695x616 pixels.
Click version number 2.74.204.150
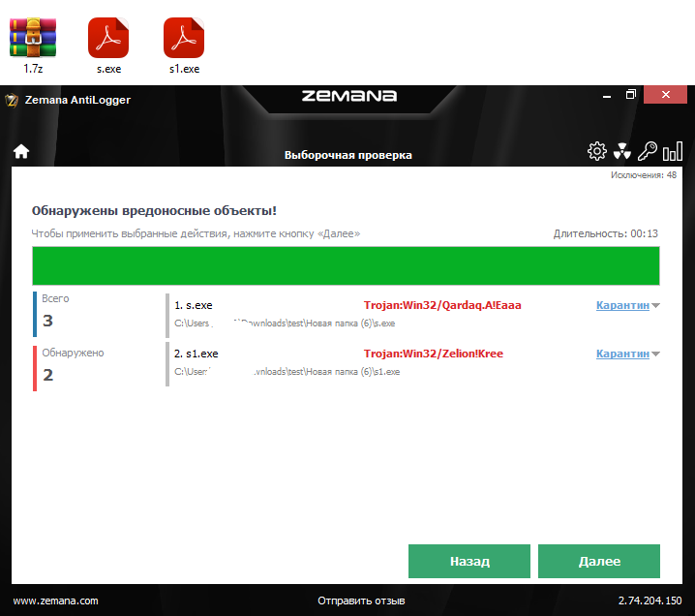650,601
